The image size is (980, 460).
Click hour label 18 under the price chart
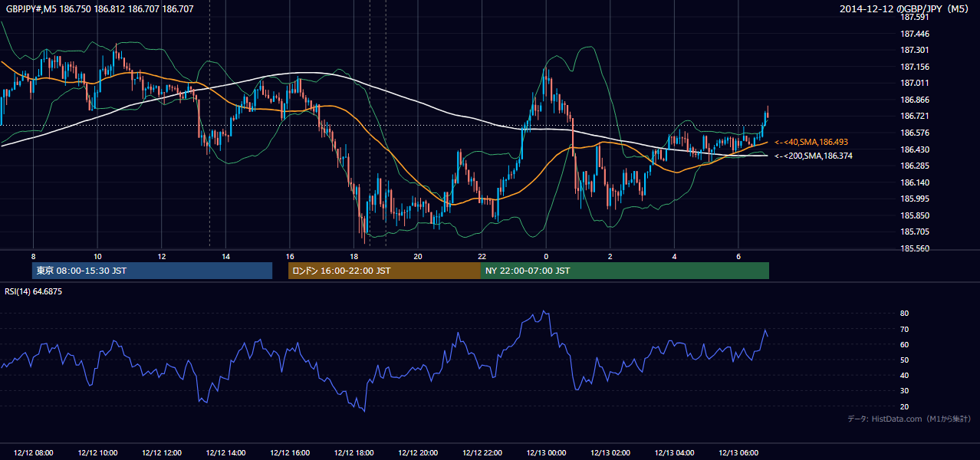coord(354,256)
